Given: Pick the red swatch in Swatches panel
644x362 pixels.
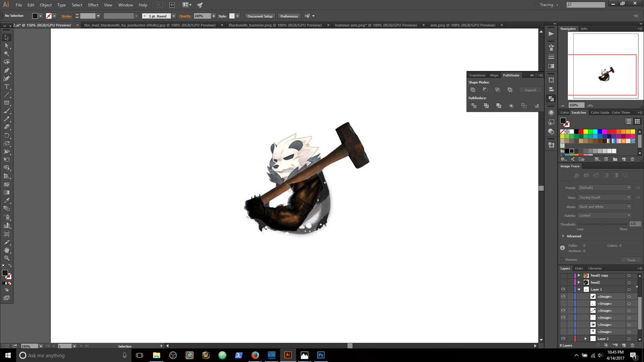Looking at the screenshot, I should click(580, 131).
